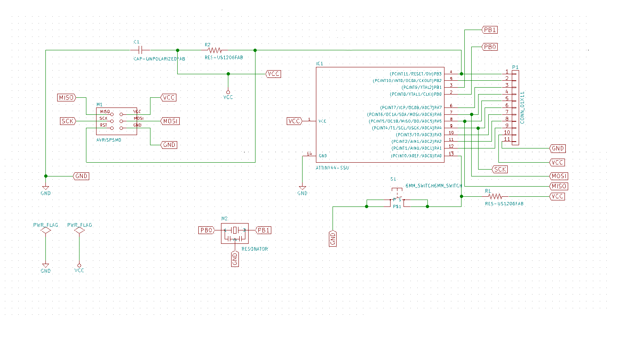Select the M2 resonator symbol
This screenshot has height=344, width=644.
(235, 233)
